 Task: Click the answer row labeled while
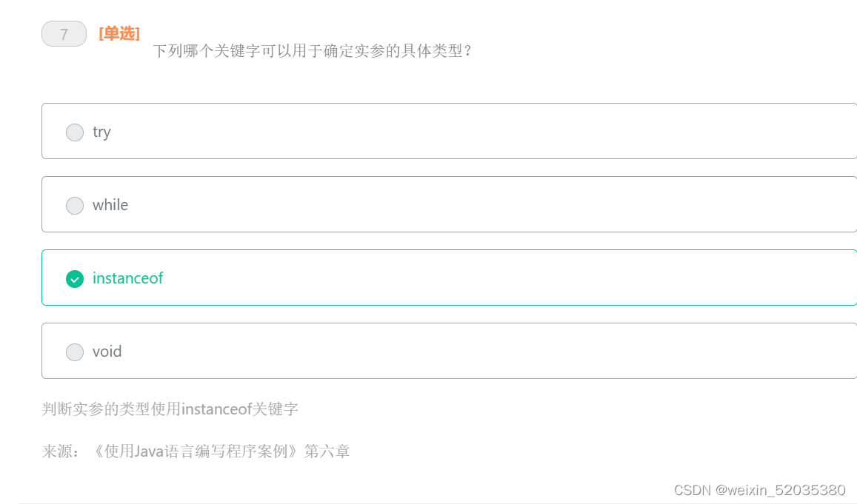pyautogui.click(x=444, y=205)
